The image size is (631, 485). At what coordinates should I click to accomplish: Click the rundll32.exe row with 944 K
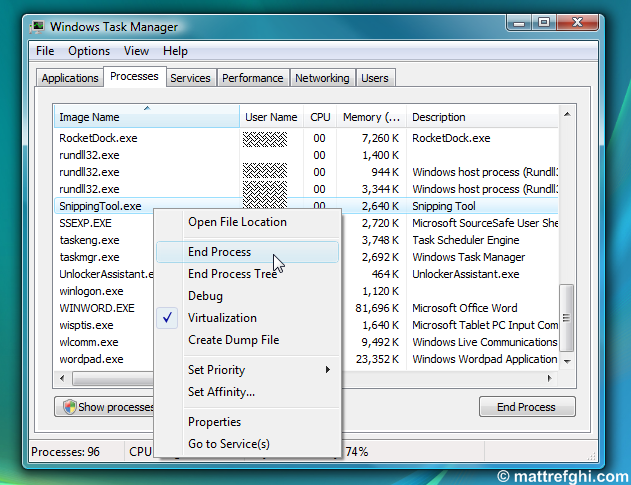pyautogui.click(x=306, y=172)
